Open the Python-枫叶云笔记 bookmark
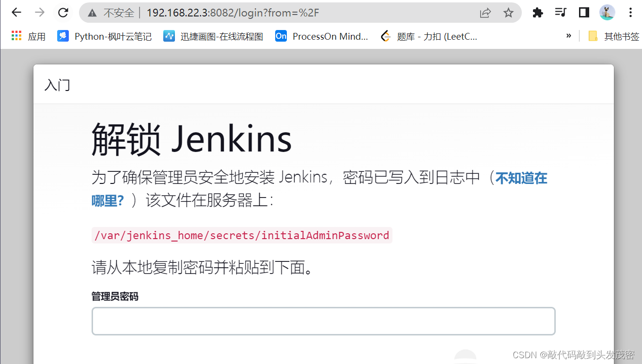The image size is (642, 364). pyautogui.click(x=105, y=36)
